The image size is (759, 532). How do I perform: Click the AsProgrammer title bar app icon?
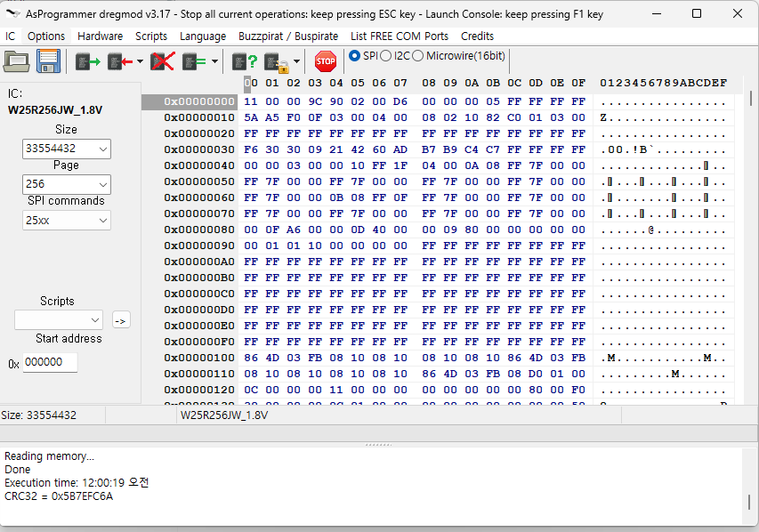13,13
